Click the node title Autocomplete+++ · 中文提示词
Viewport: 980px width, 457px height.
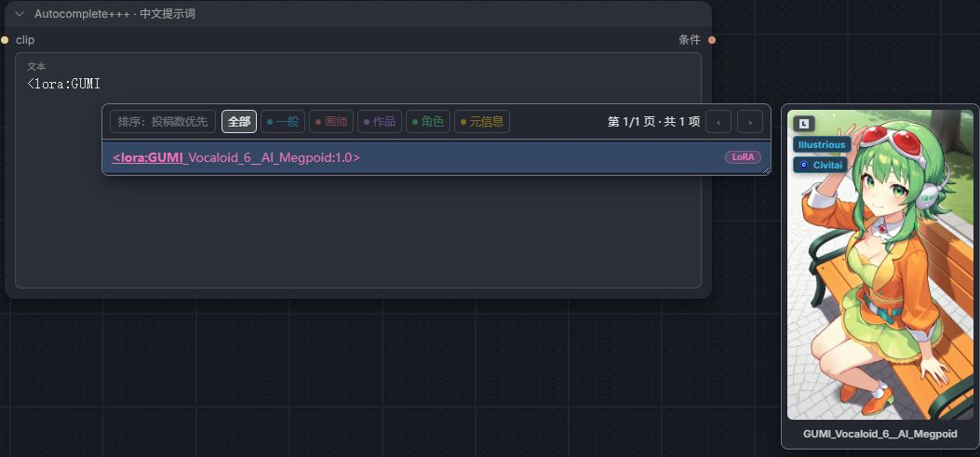[115, 14]
